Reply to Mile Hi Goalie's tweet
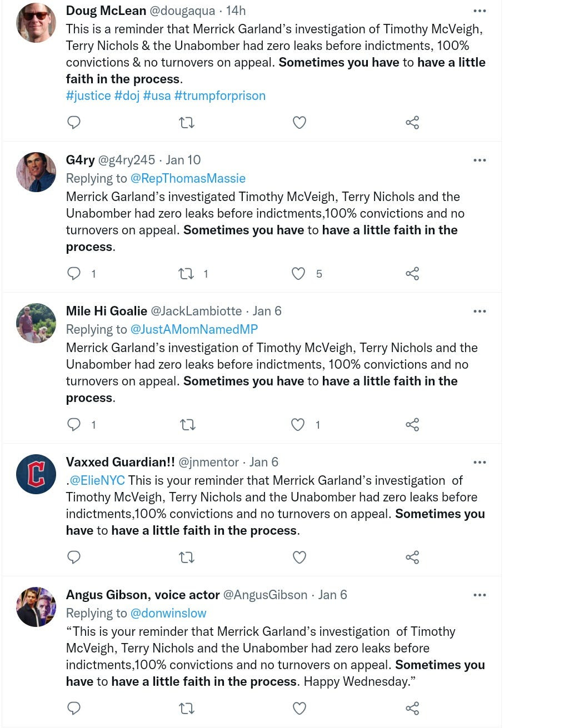The height and width of the screenshot is (728, 564). pyautogui.click(x=74, y=424)
